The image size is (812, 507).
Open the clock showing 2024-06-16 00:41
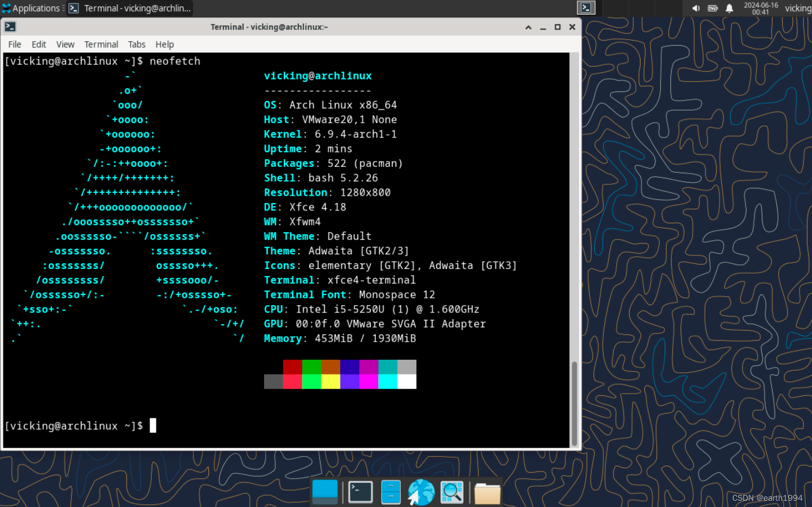[761, 8]
